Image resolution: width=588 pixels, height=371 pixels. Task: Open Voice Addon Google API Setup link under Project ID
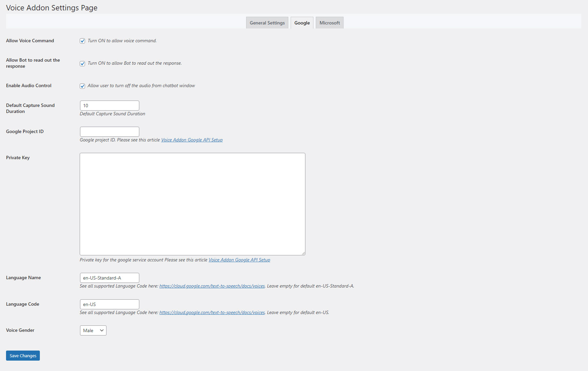[192, 140]
